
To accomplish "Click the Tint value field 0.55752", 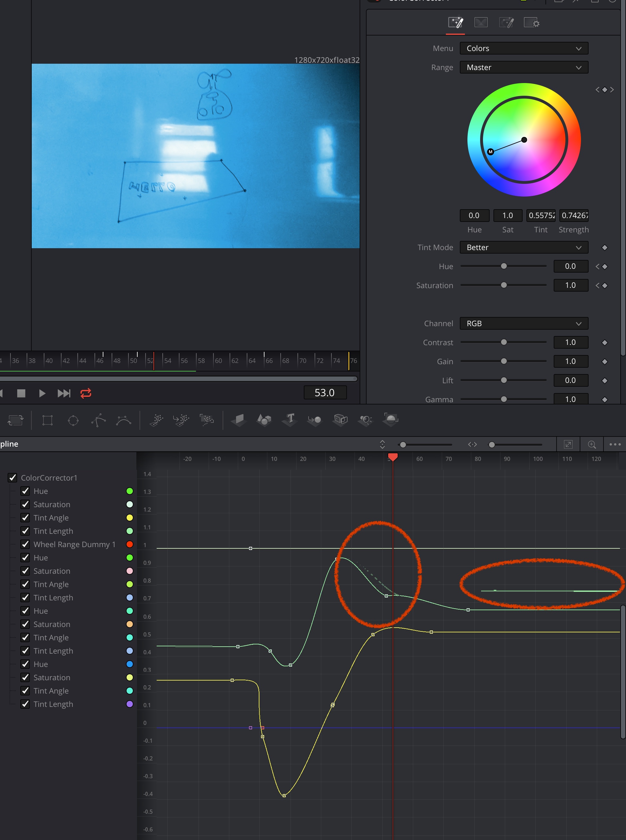I will point(541,216).
